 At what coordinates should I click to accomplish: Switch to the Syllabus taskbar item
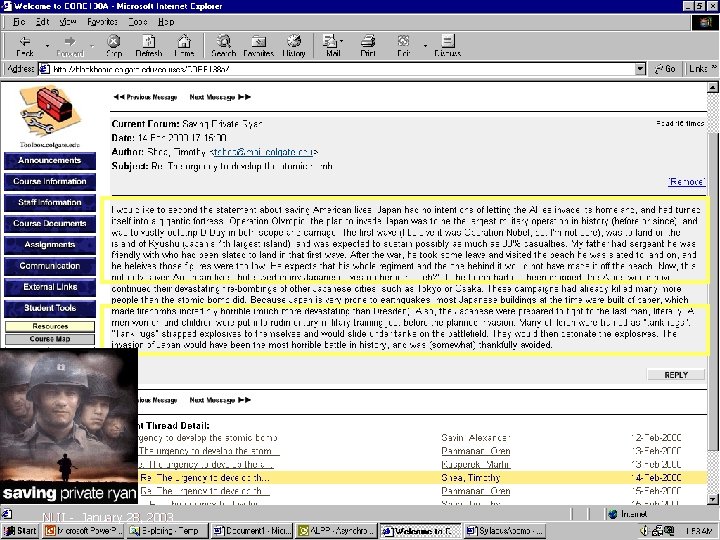click(506, 531)
